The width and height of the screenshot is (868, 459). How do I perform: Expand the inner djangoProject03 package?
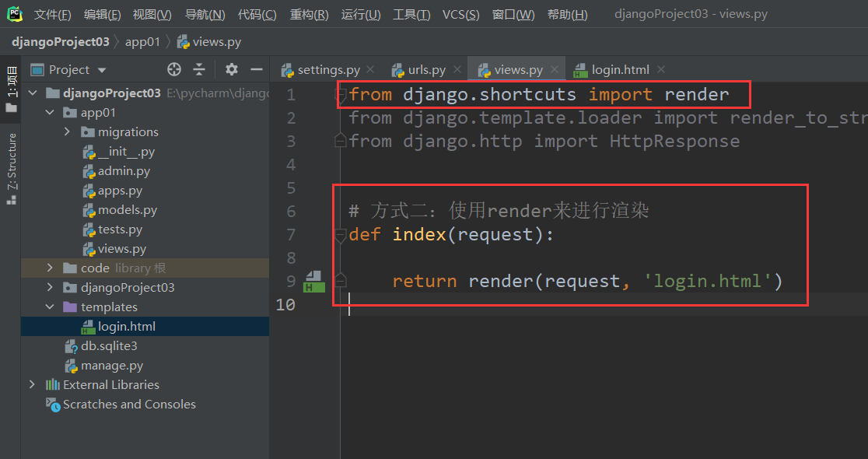coord(50,287)
